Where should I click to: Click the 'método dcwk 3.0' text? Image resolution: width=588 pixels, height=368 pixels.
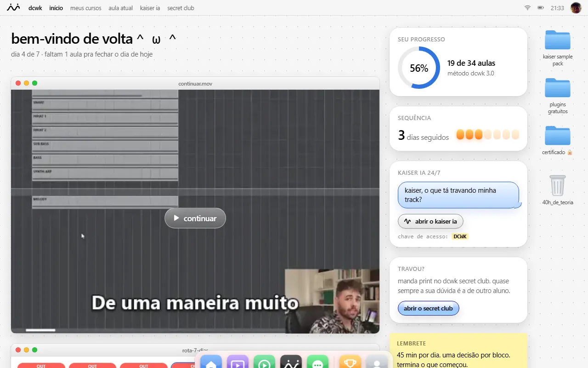pyautogui.click(x=471, y=73)
